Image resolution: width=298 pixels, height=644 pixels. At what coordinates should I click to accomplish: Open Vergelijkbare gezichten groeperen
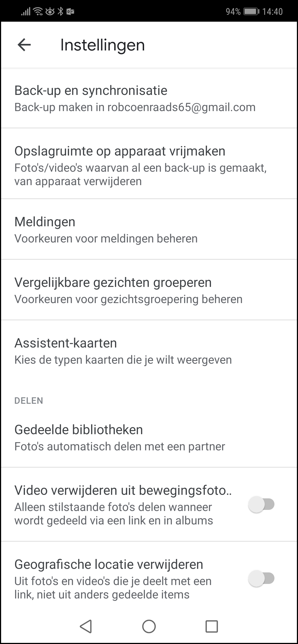tap(149, 290)
